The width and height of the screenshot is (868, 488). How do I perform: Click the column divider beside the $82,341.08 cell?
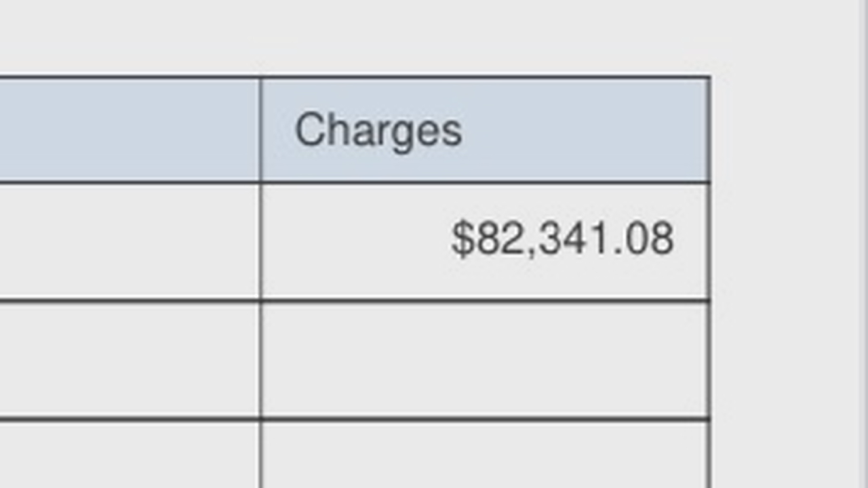[260, 241]
